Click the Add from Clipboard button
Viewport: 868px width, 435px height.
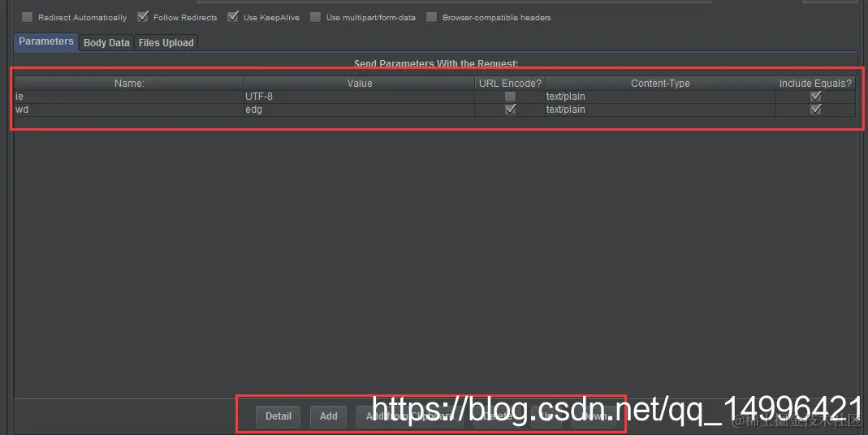(x=410, y=416)
